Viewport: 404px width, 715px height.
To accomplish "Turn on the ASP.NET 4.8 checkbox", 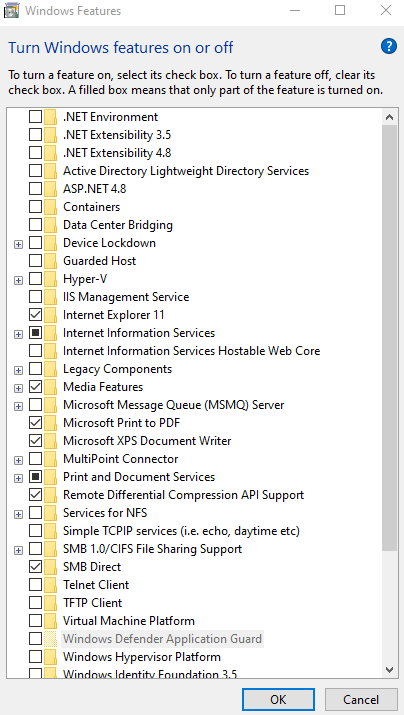I will [x=36, y=189].
